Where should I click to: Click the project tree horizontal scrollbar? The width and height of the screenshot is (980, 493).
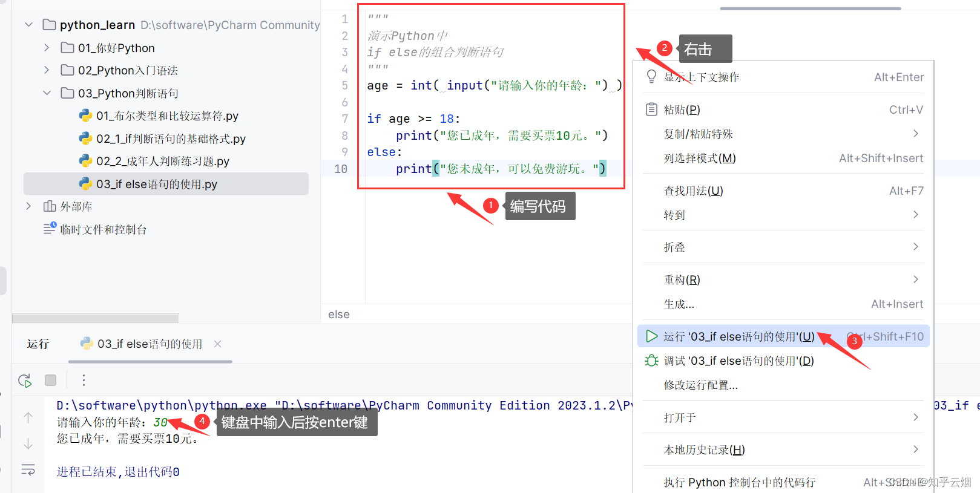click(96, 318)
